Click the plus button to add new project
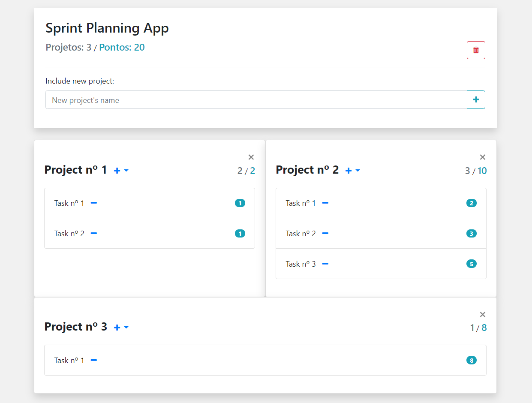Viewport: 532px width, 403px height. click(476, 100)
